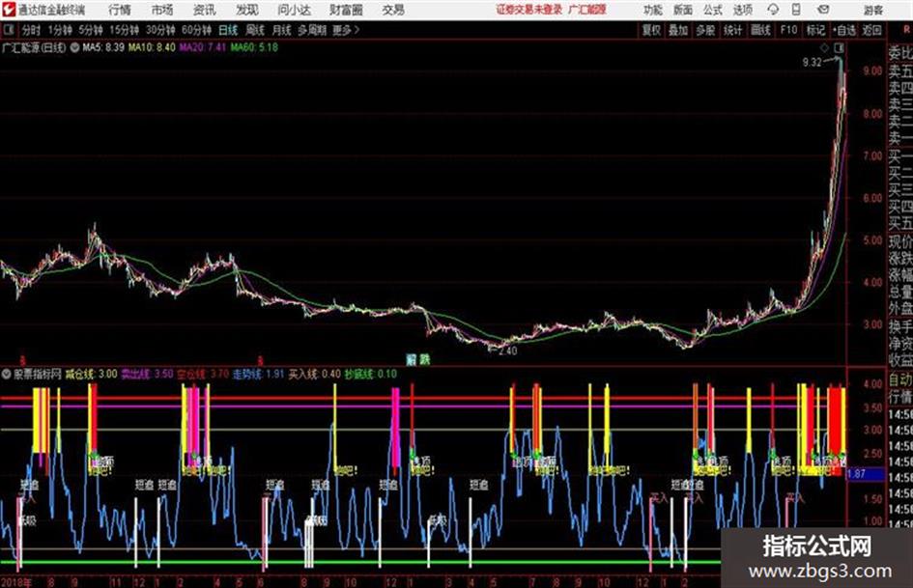Viewport: 913px width, 588px height.
Task: Switch to 60分钟 period
Action: (x=196, y=30)
